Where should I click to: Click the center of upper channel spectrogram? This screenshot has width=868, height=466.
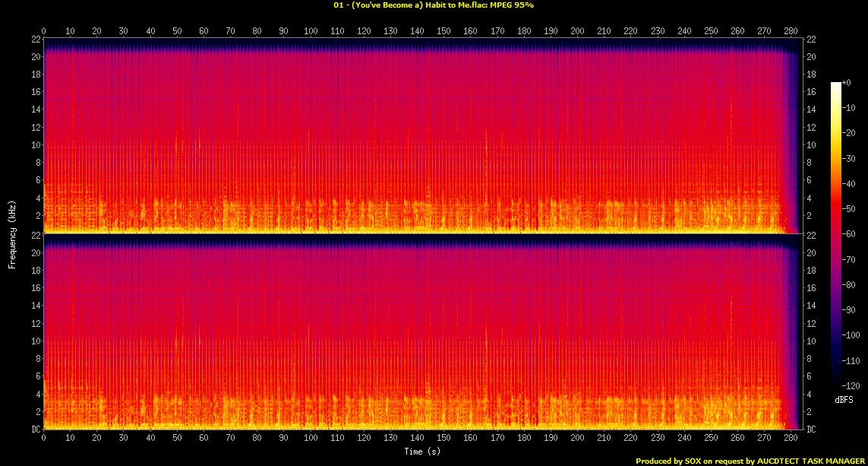pos(421,135)
